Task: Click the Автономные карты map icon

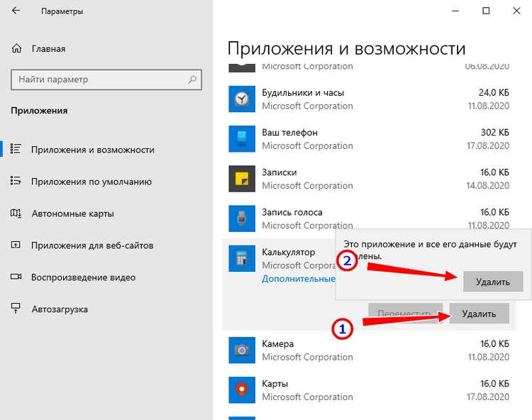Action: (16, 213)
